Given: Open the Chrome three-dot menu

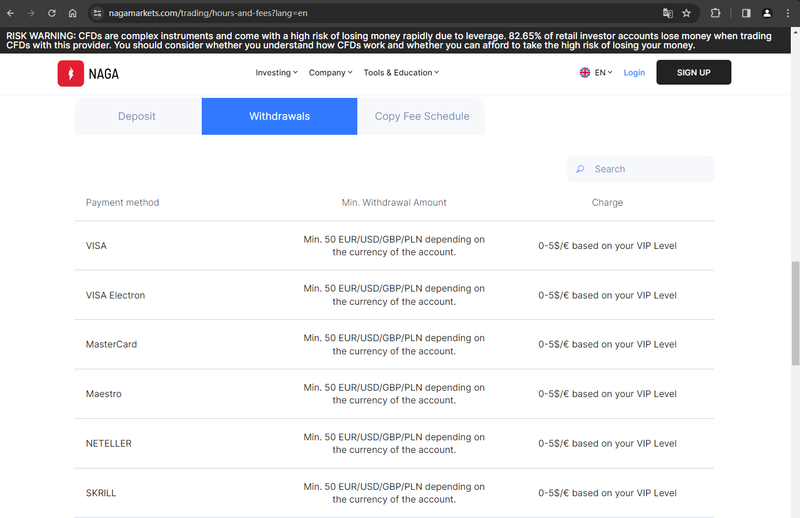Looking at the screenshot, I should 788,13.
